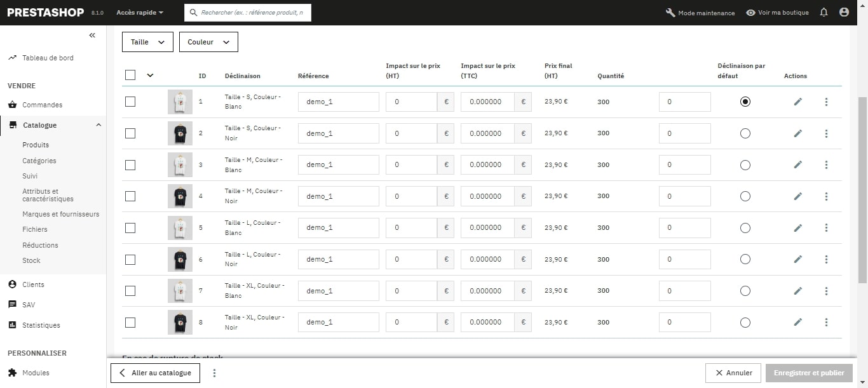The image size is (868, 388).
Task: Open notifications bell icon
Action: (x=824, y=12)
